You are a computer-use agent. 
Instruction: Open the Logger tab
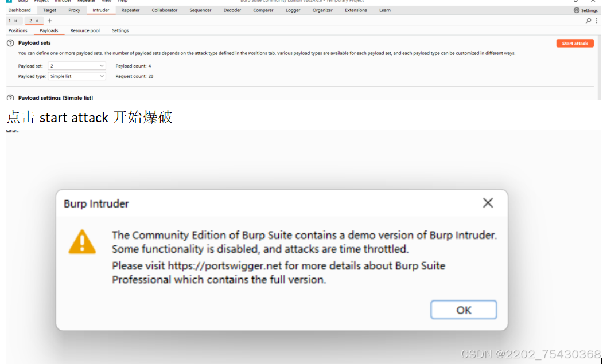pyautogui.click(x=293, y=10)
